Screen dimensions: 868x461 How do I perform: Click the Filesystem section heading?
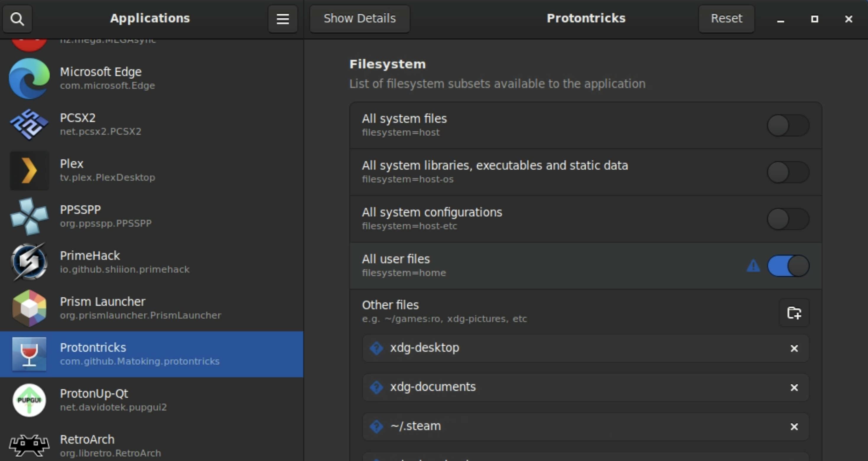pos(388,64)
